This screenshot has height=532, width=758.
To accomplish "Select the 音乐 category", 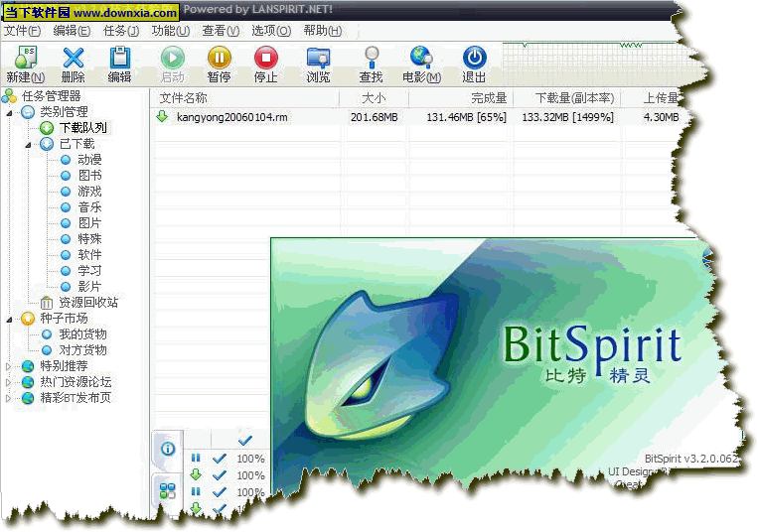I will 89,207.
